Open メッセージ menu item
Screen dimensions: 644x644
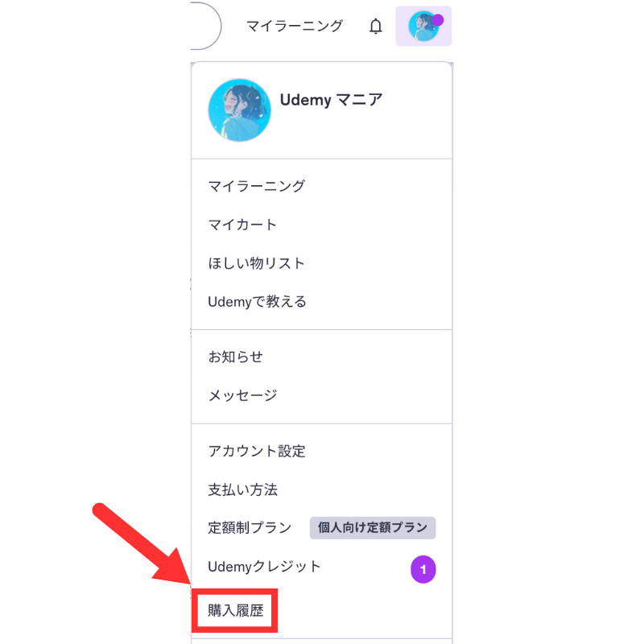[x=242, y=395]
